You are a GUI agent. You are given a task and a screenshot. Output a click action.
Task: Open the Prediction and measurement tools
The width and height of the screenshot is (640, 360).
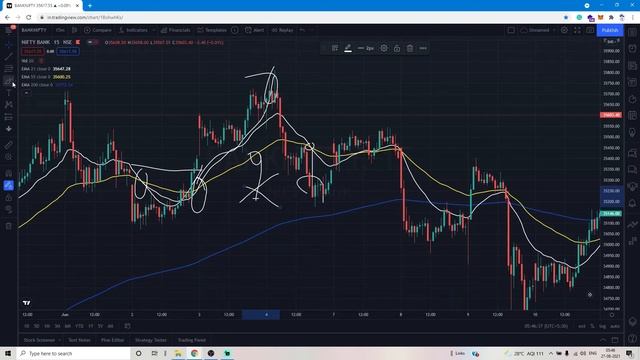[9, 117]
